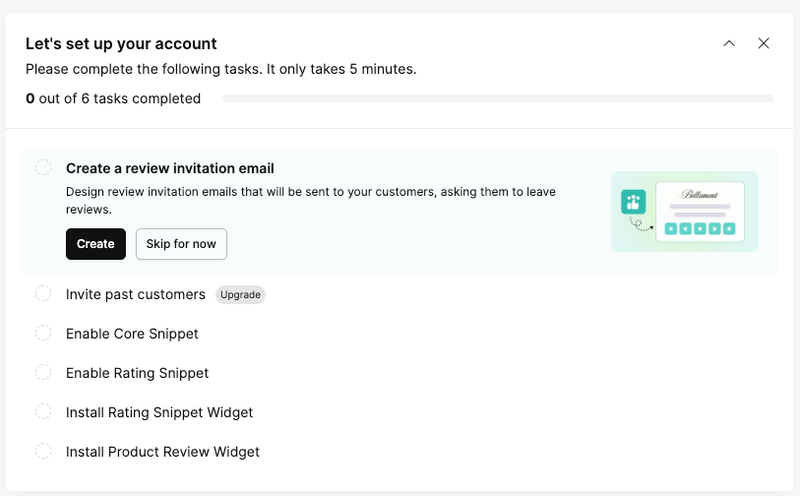
Task: Collapse the account setup panel chevron
Action: [x=729, y=43]
